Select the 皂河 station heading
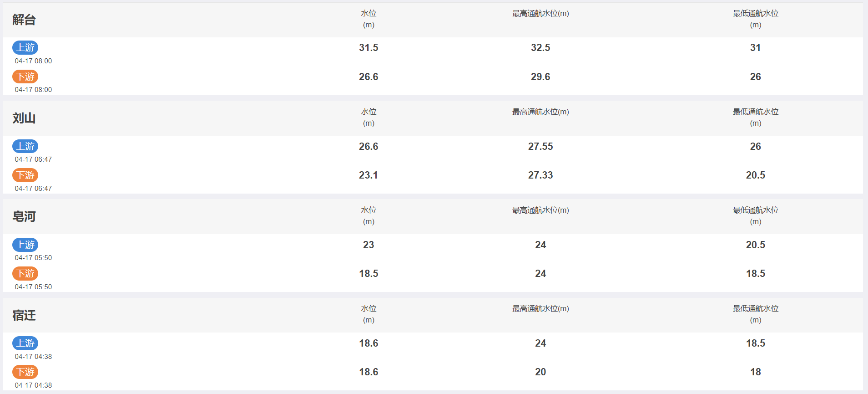 [x=24, y=216]
